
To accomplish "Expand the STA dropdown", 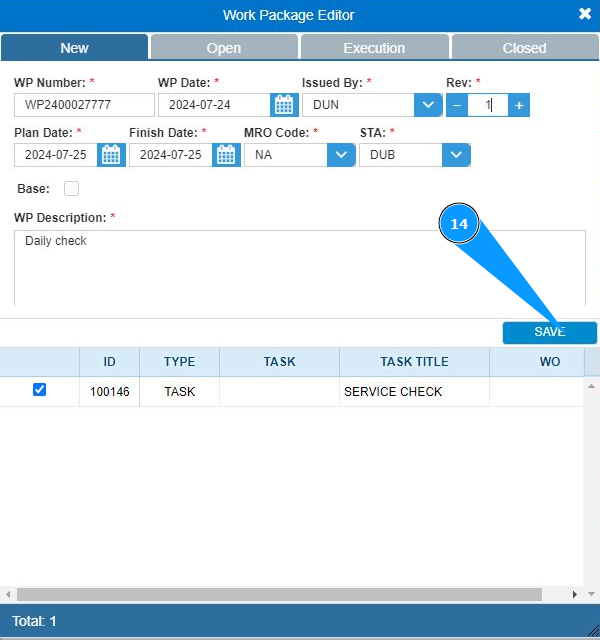I will pos(456,155).
